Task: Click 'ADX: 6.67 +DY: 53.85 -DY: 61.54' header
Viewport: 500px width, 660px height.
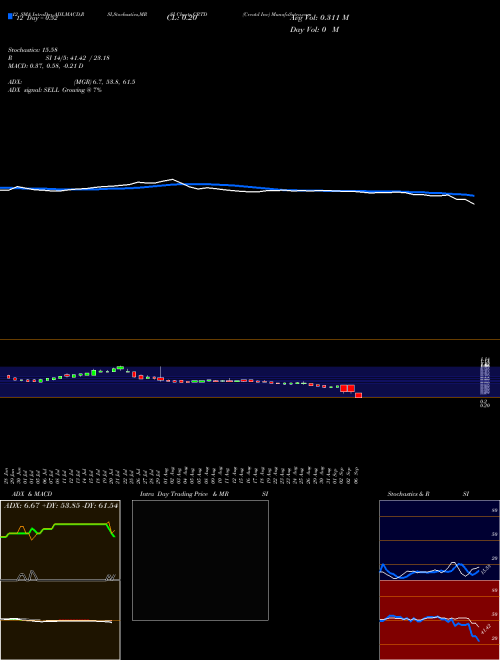Action: (61, 505)
